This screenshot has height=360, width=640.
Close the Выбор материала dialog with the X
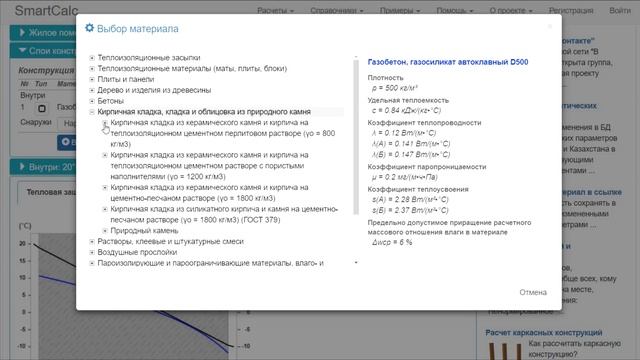(549, 27)
